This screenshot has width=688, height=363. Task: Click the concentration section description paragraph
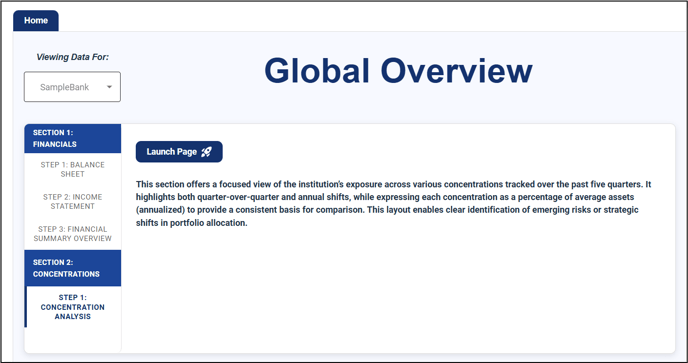click(394, 203)
